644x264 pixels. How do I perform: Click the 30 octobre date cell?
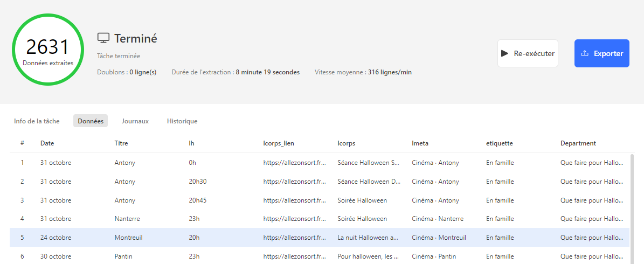pos(56,256)
